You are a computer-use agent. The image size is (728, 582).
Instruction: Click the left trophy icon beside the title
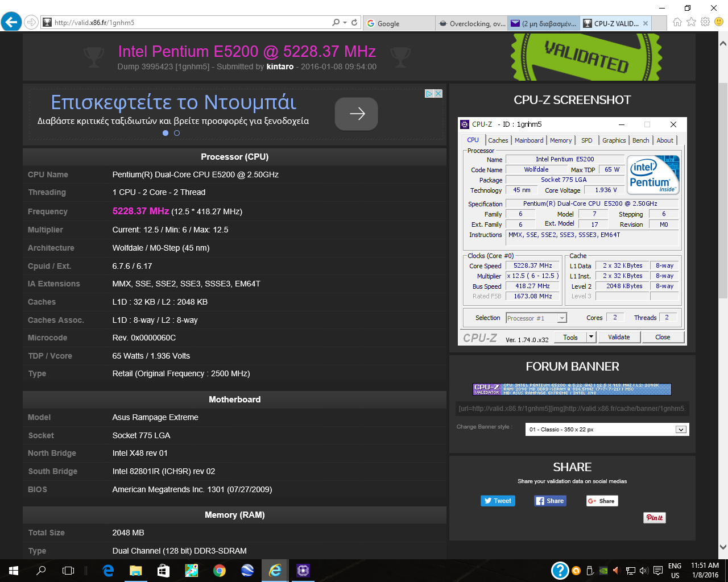click(93, 56)
